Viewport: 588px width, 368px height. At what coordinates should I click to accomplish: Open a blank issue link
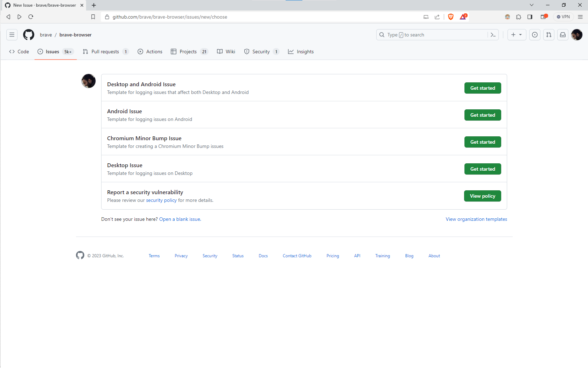pos(180,219)
